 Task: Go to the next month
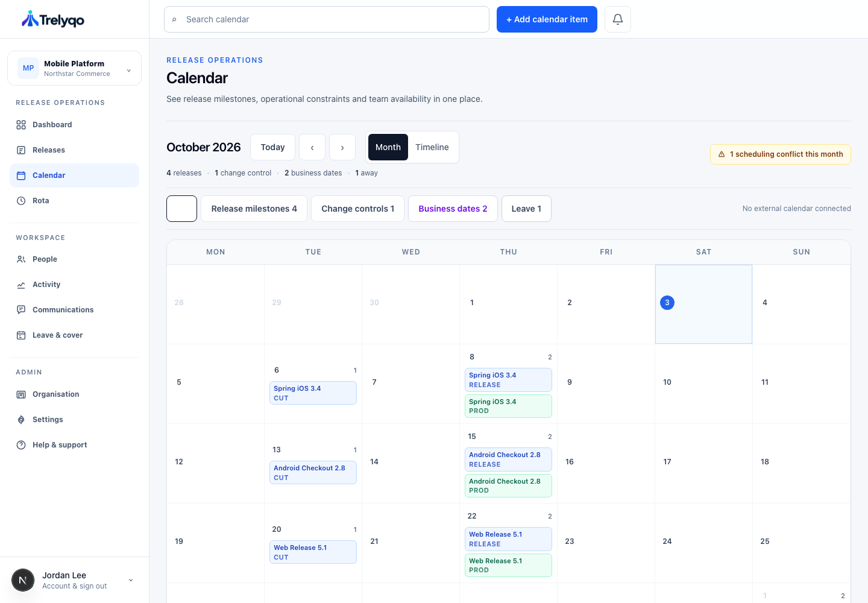point(342,147)
